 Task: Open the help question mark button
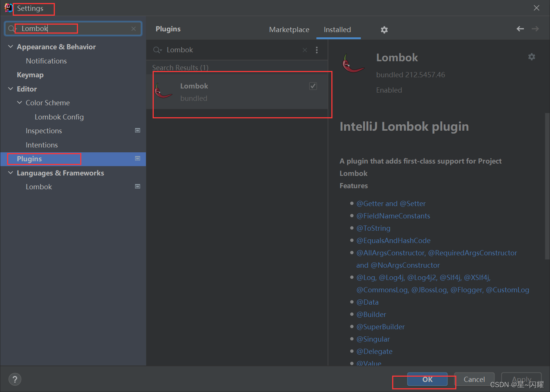pos(15,379)
